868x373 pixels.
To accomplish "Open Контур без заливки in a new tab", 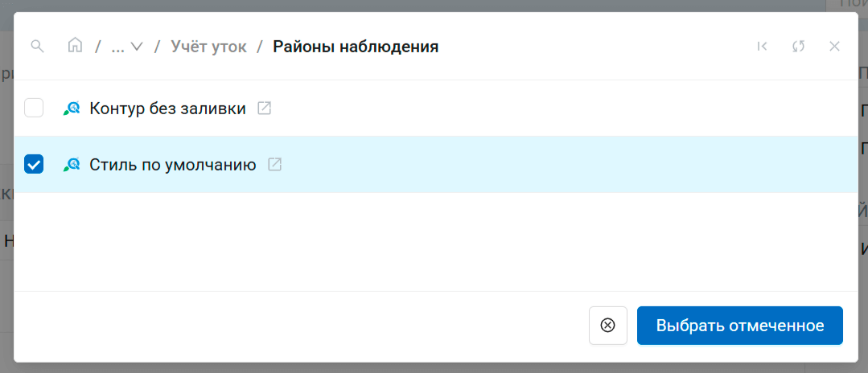I will point(264,108).
